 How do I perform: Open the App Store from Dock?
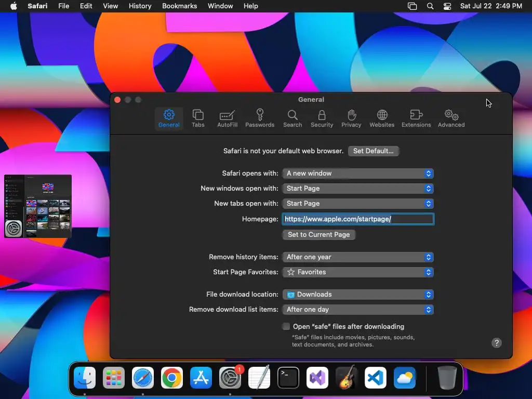click(x=201, y=378)
